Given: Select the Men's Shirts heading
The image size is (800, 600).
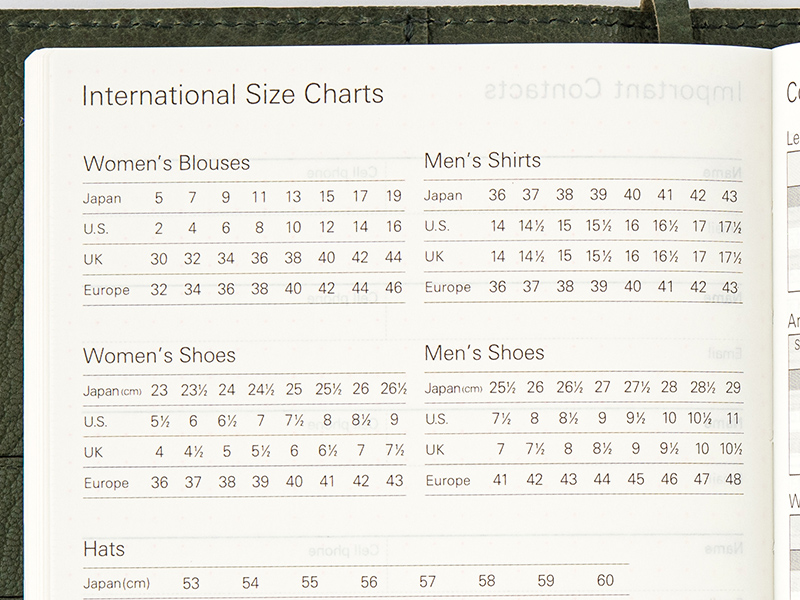Looking at the screenshot, I should tap(482, 160).
